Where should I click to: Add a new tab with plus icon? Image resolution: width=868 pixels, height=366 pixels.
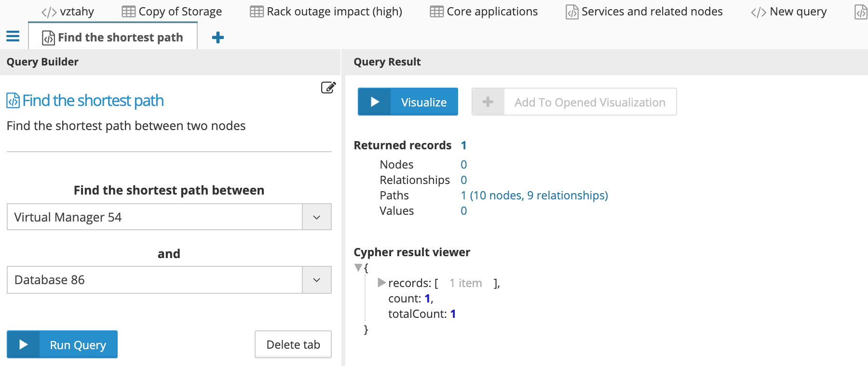[x=218, y=37]
